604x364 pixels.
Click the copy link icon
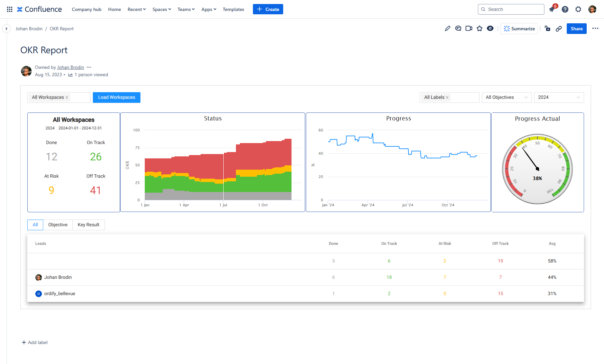tap(559, 29)
